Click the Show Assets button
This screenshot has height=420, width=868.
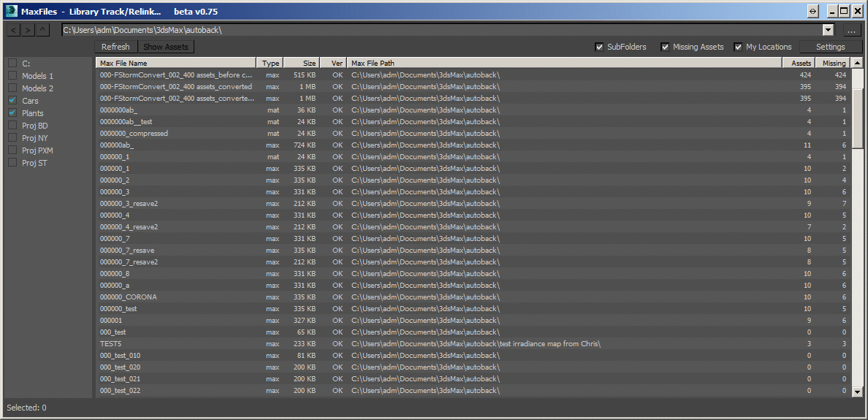[166, 47]
